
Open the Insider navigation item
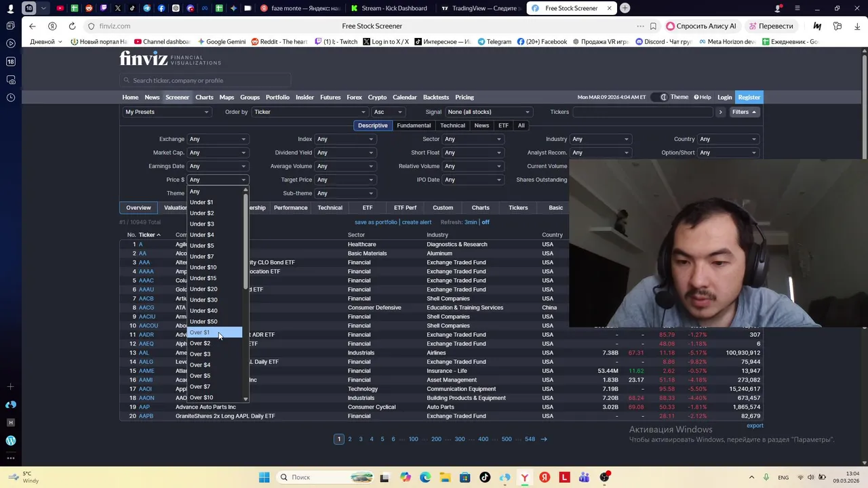click(304, 97)
